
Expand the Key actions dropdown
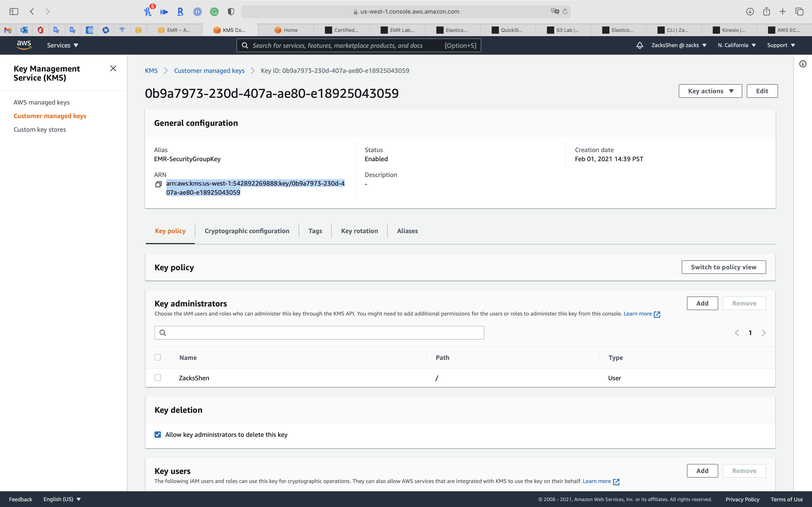(710, 91)
